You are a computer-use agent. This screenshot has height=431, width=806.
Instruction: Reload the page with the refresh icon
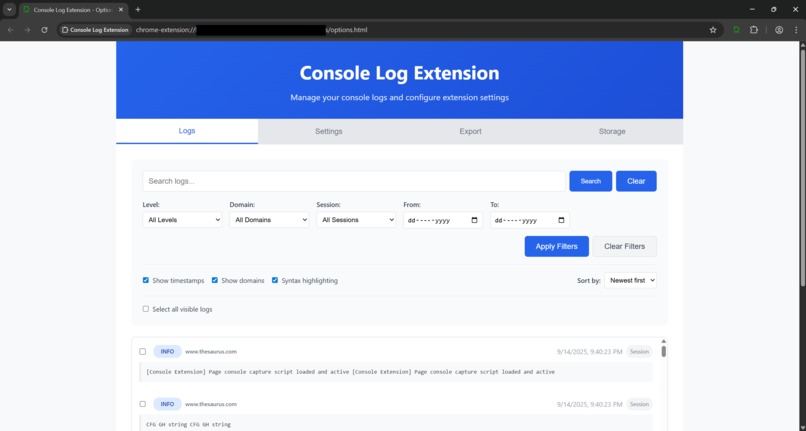[x=44, y=30]
